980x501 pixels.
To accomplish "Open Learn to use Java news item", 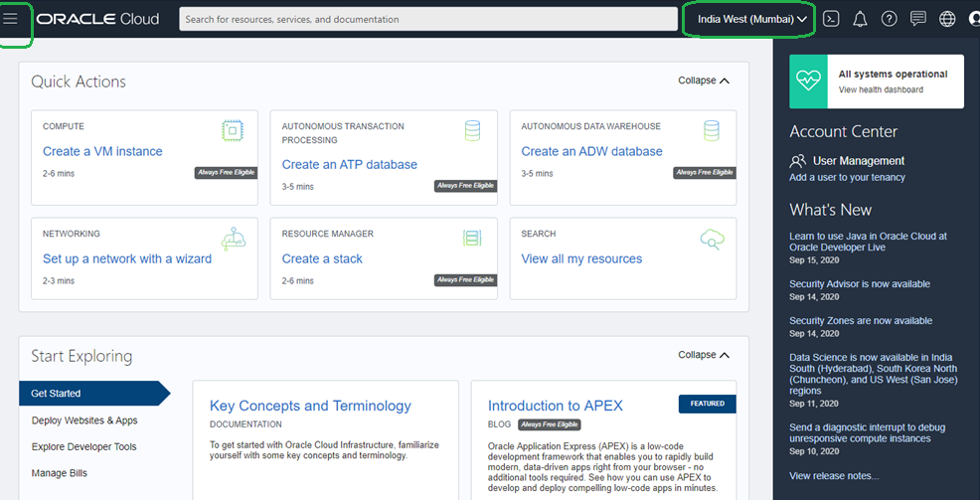I will (x=868, y=242).
